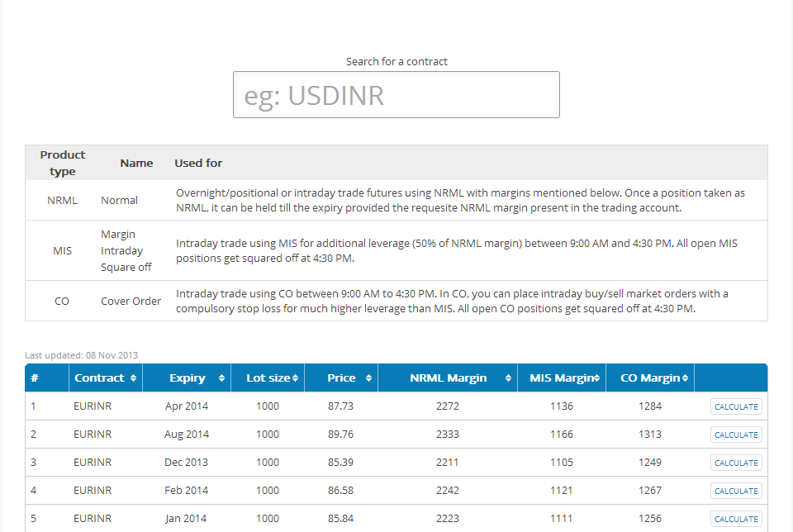Click the 'Used for' column header
The width and height of the screenshot is (793, 532).
click(x=198, y=163)
